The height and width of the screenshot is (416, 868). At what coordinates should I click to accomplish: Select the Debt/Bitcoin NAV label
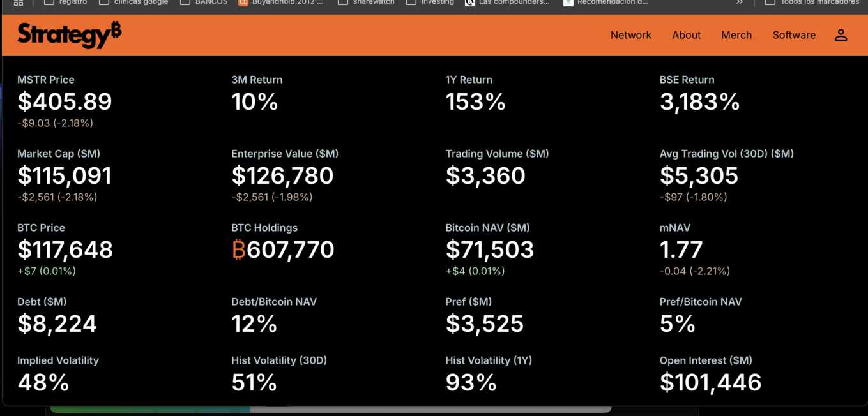pyautogui.click(x=274, y=302)
